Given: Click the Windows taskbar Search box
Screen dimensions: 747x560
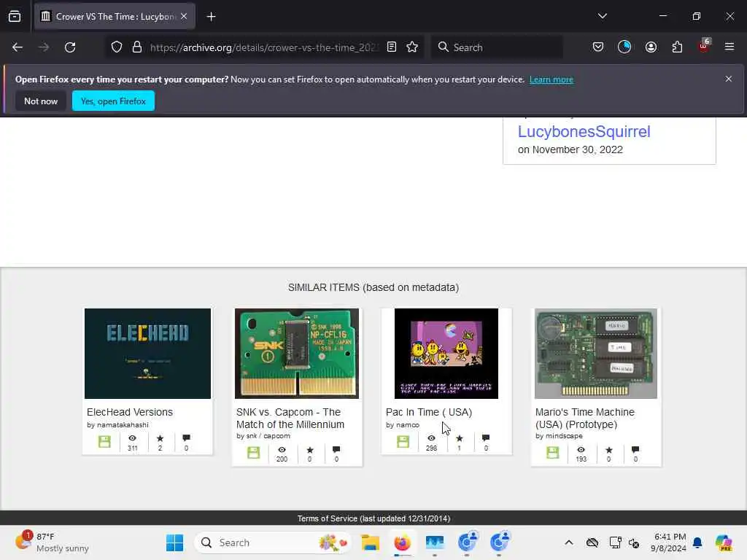Looking at the screenshot, I should click(273, 542).
